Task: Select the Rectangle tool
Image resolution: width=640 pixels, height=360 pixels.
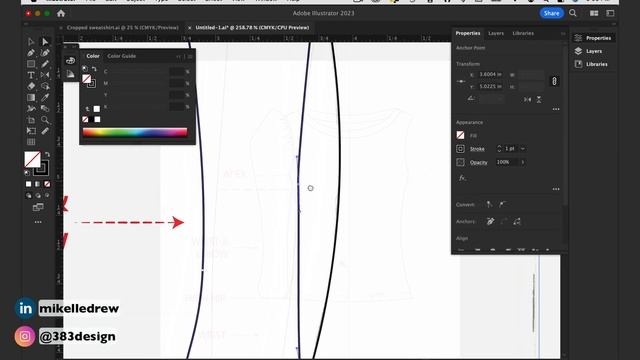Action: tap(31, 64)
